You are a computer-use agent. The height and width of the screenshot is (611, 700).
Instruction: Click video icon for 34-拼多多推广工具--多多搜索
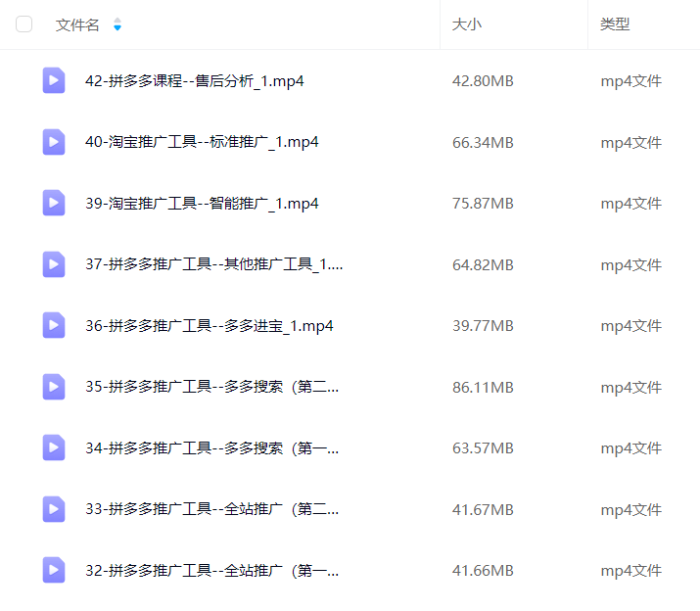click(54, 447)
